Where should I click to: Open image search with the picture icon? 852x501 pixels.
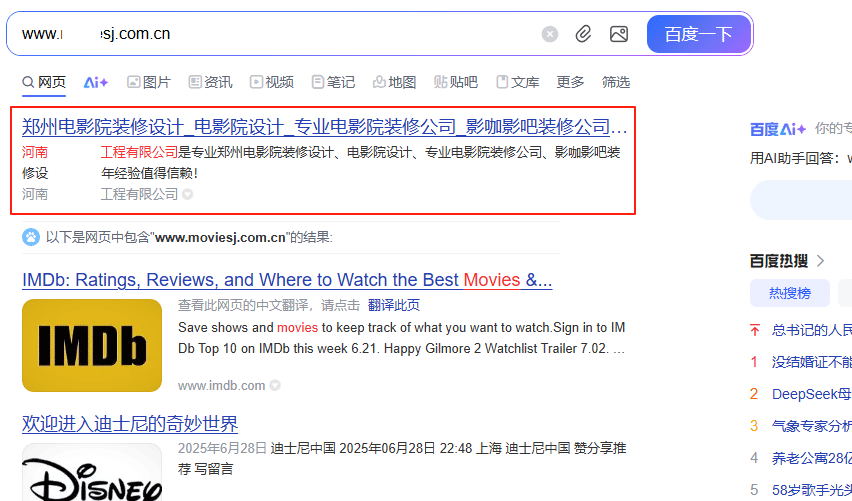pyautogui.click(x=619, y=34)
